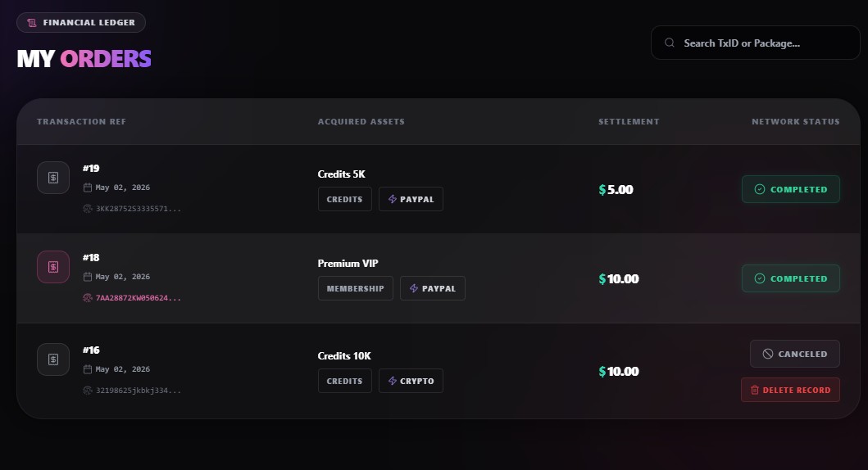Select the PayPal tag under Credits 5K
Image resolution: width=868 pixels, height=470 pixels.
411,199
